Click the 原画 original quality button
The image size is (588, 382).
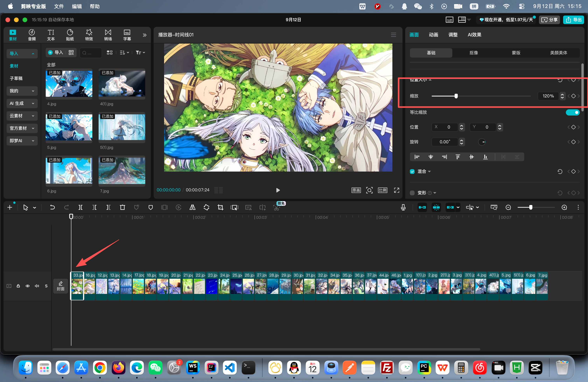click(356, 190)
